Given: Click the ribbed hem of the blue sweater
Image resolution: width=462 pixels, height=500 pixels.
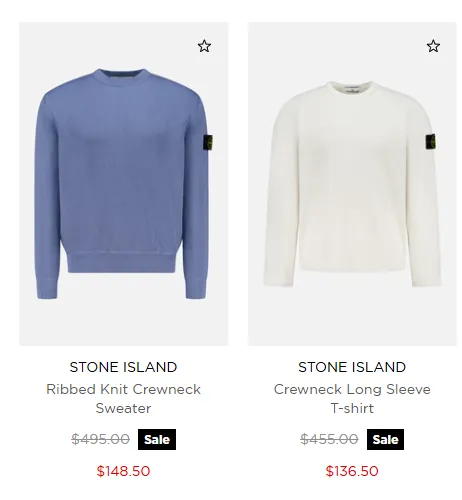Looking at the screenshot, I should click(x=121, y=263).
